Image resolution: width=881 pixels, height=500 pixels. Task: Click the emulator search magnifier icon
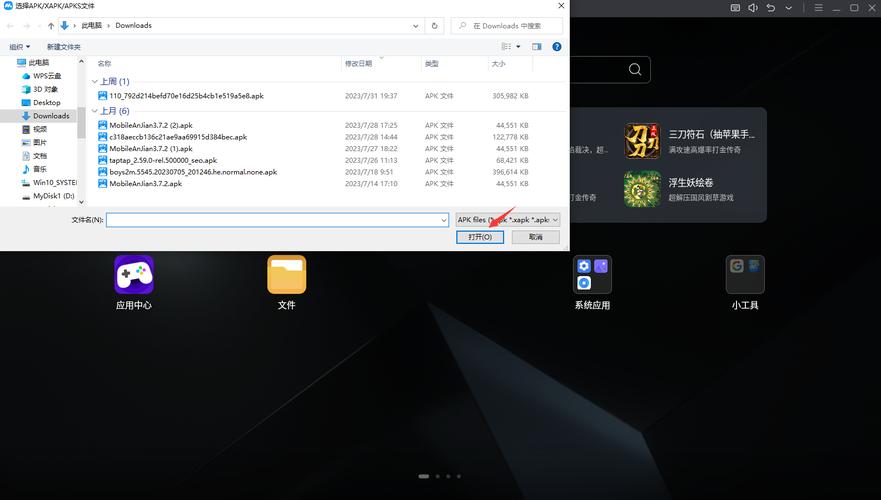point(635,69)
